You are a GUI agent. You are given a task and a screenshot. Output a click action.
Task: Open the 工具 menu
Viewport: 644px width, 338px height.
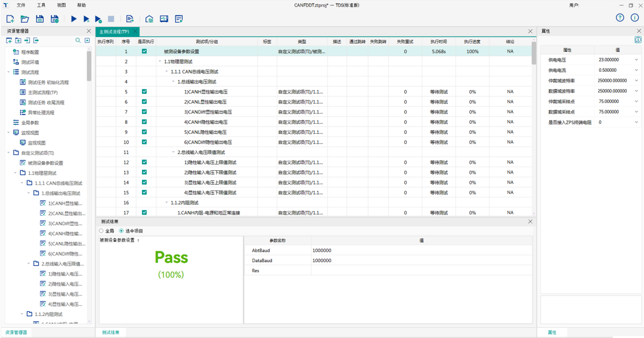[x=41, y=5]
